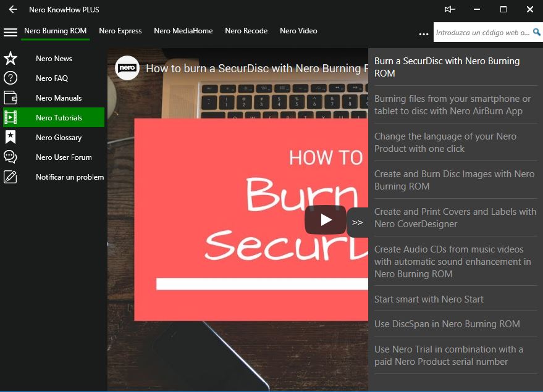Click the Nero FAQ question mark icon
Image resolution: width=543 pixels, height=392 pixels.
[11, 78]
